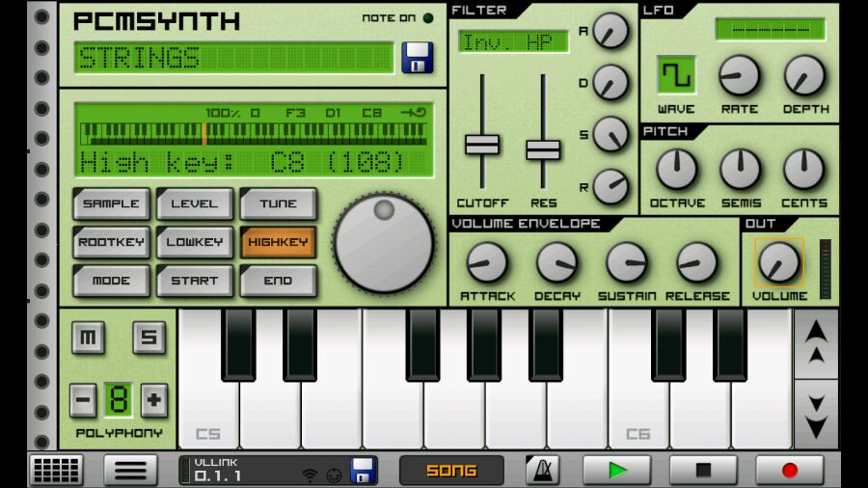Viewport: 868px width, 488px height.
Task: Decrease polyphony with minus button
Action: (83, 399)
